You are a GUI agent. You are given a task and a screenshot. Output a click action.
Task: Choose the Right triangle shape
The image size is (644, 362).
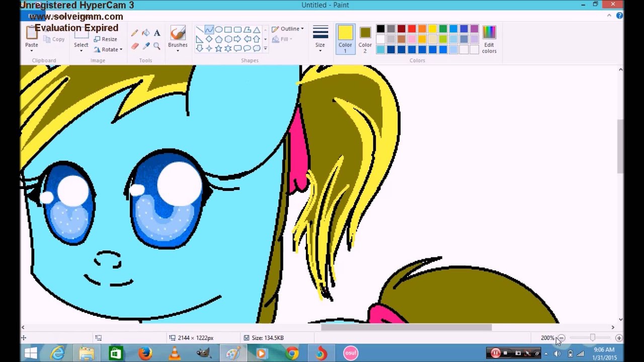[200, 39]
